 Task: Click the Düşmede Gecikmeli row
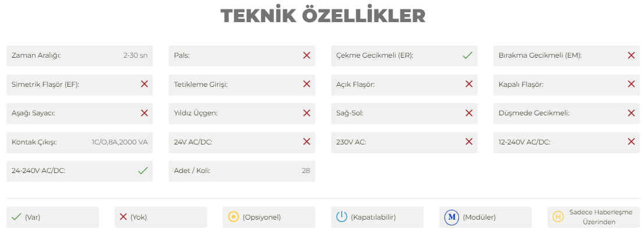point(567,114)
